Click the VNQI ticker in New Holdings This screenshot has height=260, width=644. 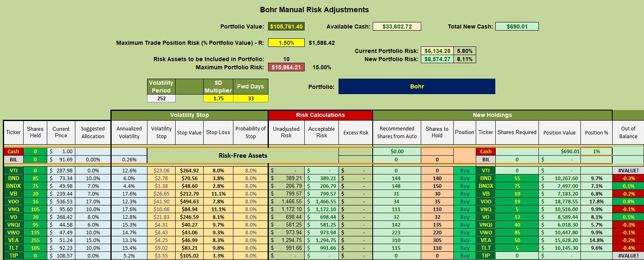(x=486, y=225)
